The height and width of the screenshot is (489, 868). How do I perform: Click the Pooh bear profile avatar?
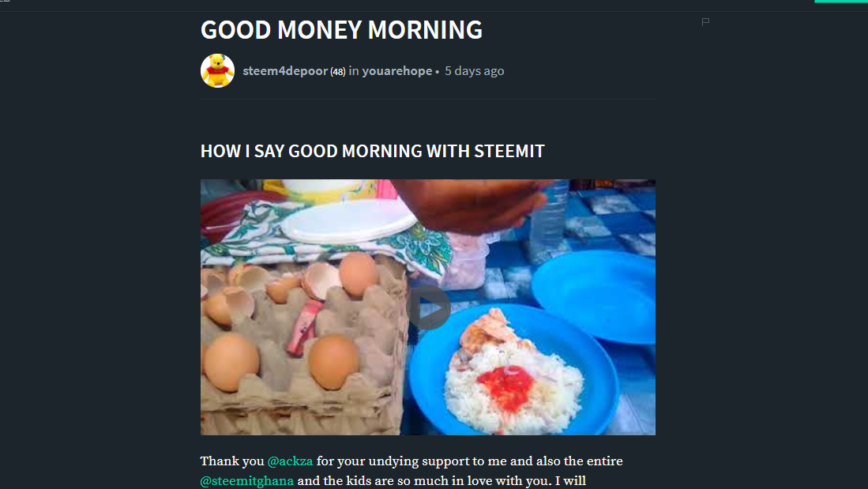point(217,70)
